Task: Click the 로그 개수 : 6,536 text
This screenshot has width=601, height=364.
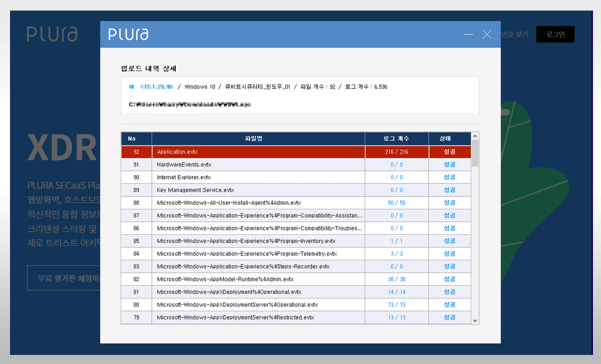Action: pos(366,87)
